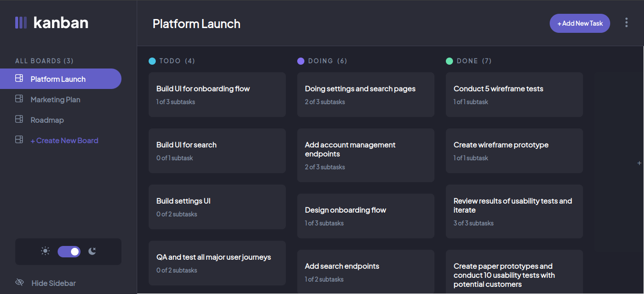Click the Add New Task button
The height and width of the screenshot is (294, 644).
point(580,23)
